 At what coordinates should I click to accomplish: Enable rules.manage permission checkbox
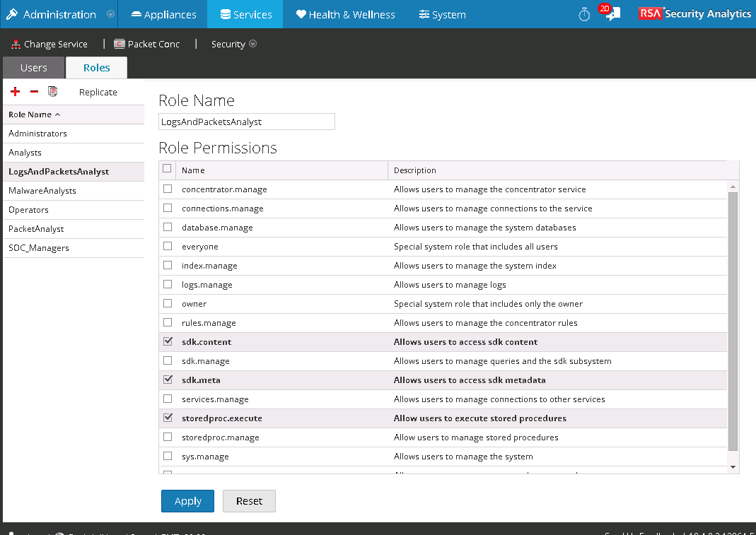coord(168,322)
